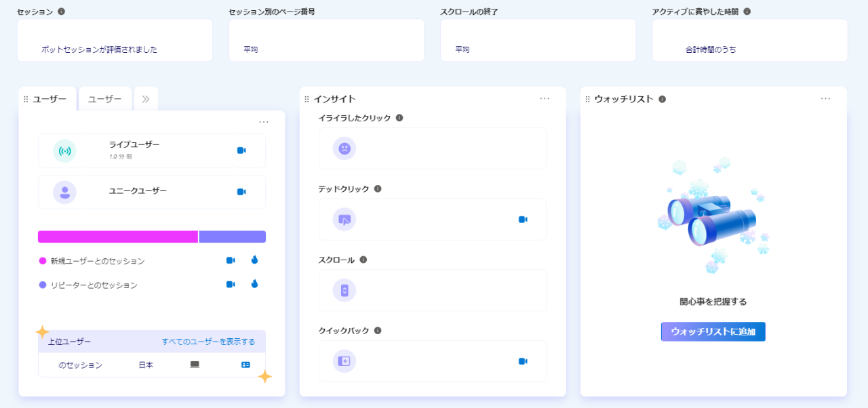View heatmap of リピーターとのセッション

pyautogui.click(x=254, y=284)
